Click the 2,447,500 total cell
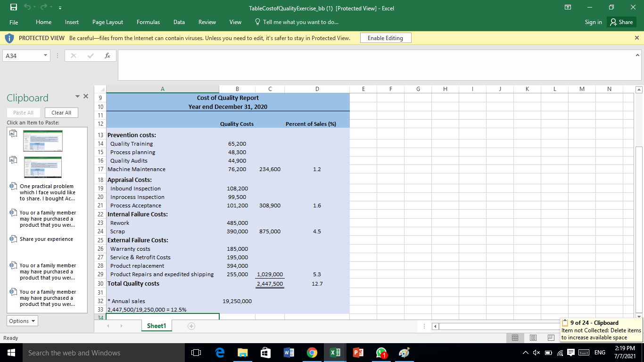The height and width of the screenshot is (362, 644). (270, 284)
